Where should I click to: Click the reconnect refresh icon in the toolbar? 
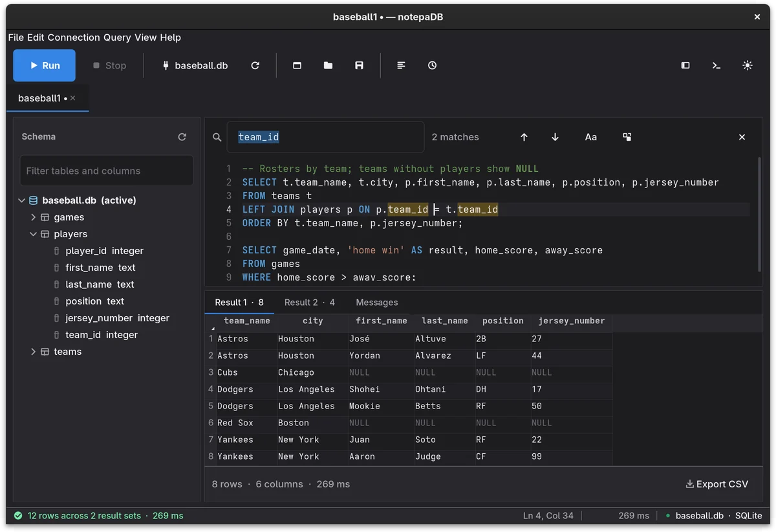(255, 65)
